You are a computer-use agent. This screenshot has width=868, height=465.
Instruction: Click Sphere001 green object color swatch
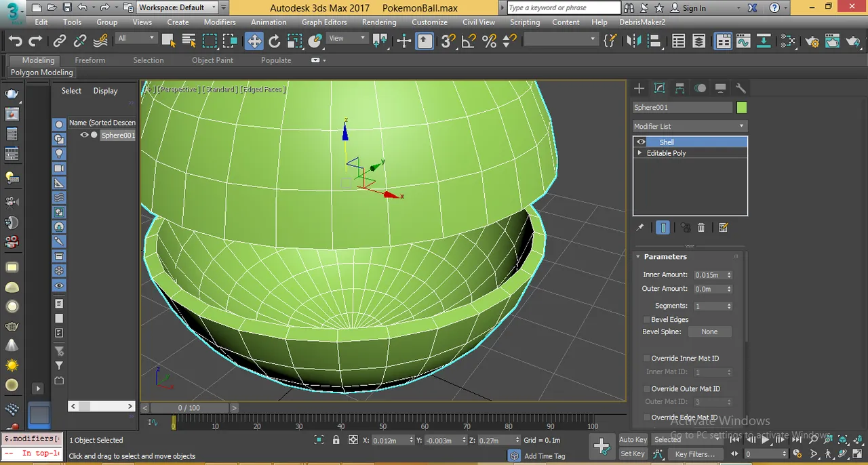pos(741,107)
